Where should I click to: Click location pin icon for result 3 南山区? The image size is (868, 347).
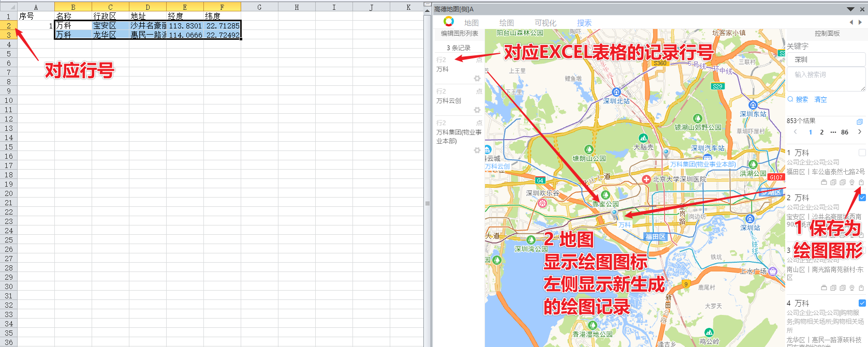pyautogui.click(x=852, y=288)
